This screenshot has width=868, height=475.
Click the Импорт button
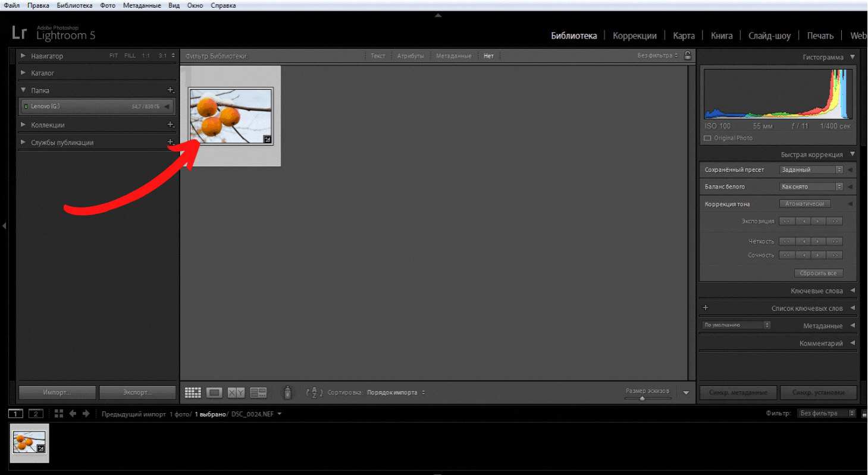click(x=57, y=392)
